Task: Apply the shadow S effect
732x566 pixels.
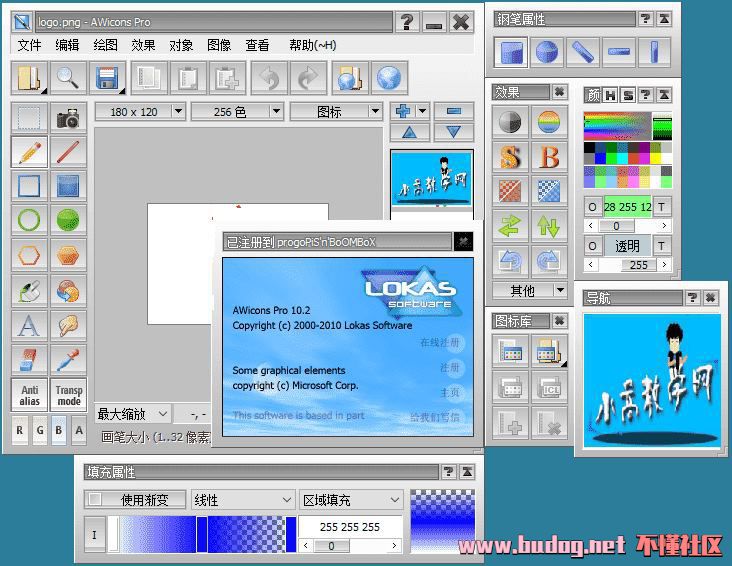Action: click(510, 157)
